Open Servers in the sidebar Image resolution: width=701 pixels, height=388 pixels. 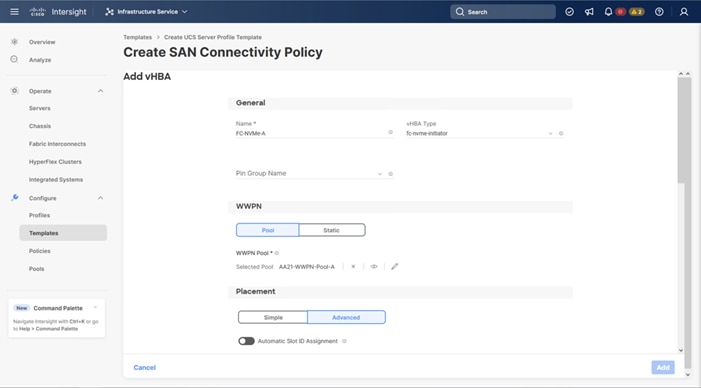[40, 108]
